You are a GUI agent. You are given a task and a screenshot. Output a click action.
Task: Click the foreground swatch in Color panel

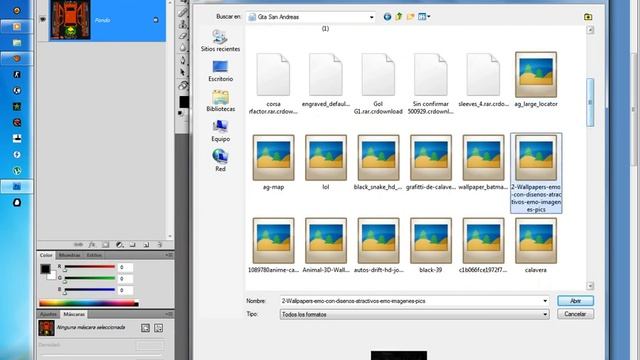click(x=45, y=269)
